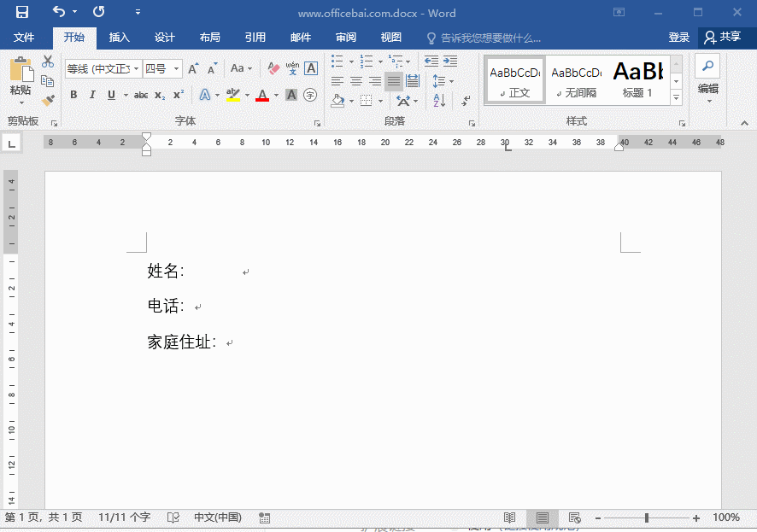The height and width of the screenshot is (532, 757).
Task: Open the font name dropdown
Action: (x=137, y=69)
